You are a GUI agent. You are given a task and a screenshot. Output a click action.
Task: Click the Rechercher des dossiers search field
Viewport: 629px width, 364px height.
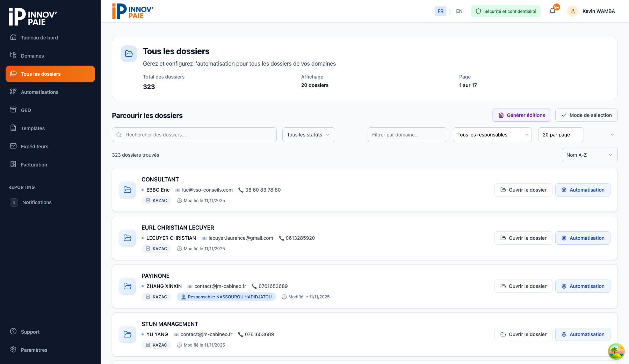tap(194, 135)
